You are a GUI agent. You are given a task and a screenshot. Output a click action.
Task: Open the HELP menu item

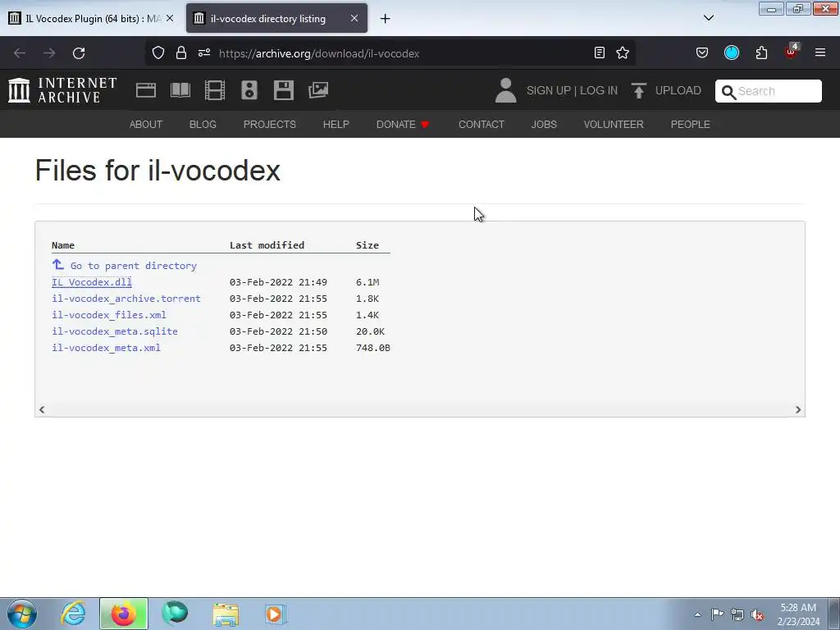point(336,125)
